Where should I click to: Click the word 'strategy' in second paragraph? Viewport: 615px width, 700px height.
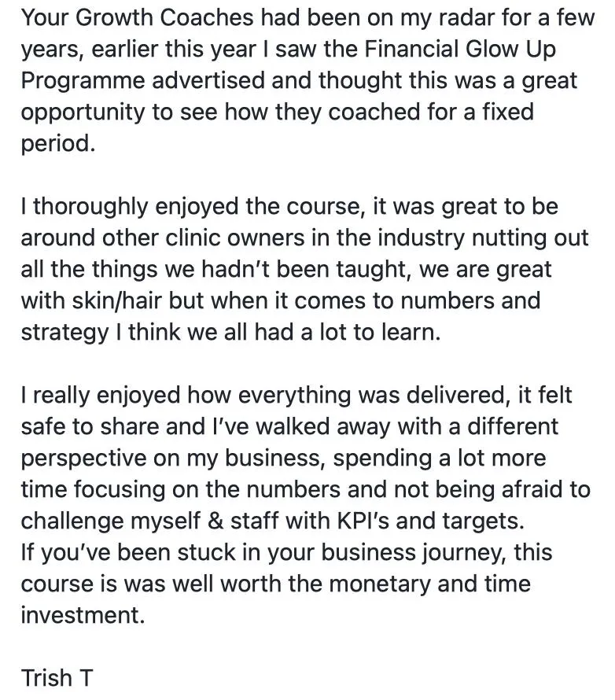[x=65, y=332]
